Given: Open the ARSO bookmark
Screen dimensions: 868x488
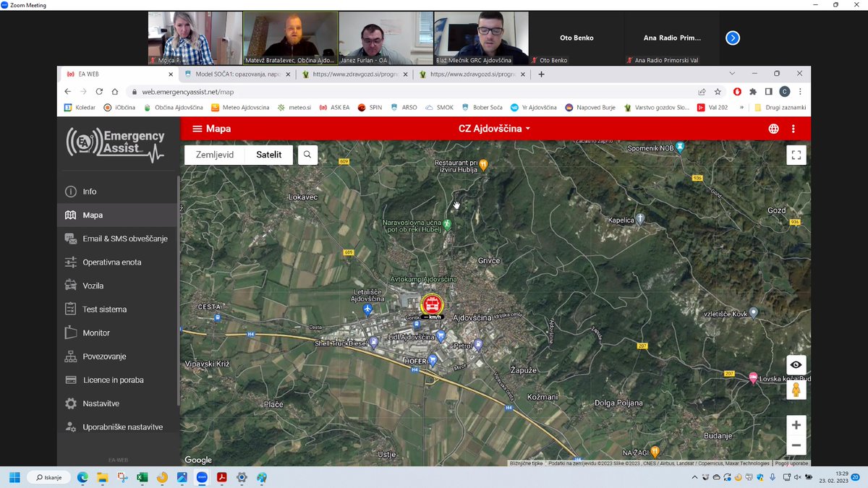Looking at the screenshot, I should pyautogui.click(x=404, y=107).
